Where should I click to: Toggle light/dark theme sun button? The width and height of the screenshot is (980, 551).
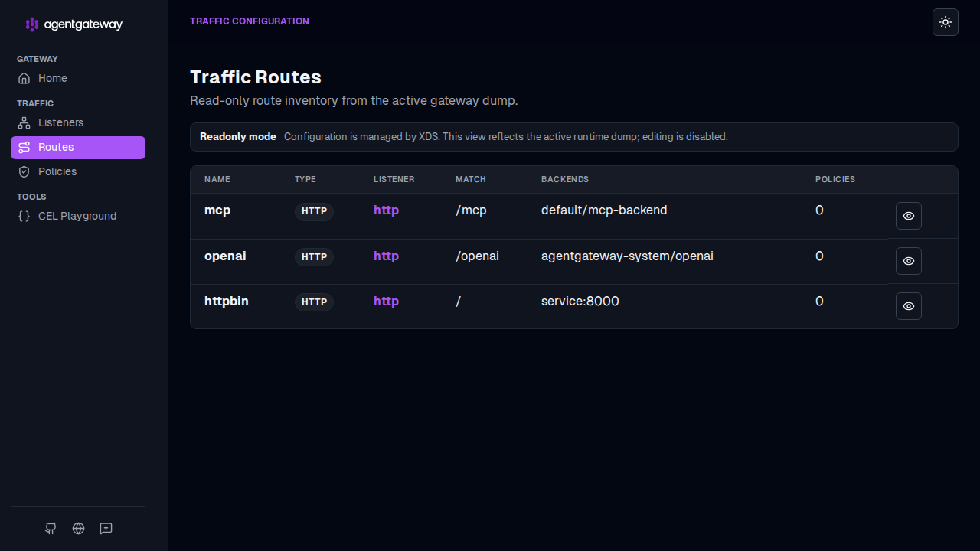coord(946,22)
